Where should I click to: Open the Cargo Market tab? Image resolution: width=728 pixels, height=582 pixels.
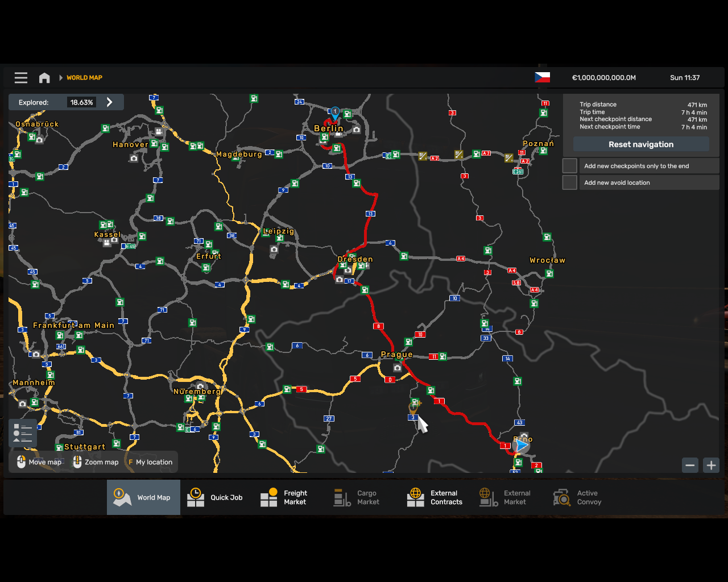(x=357, y=497)
